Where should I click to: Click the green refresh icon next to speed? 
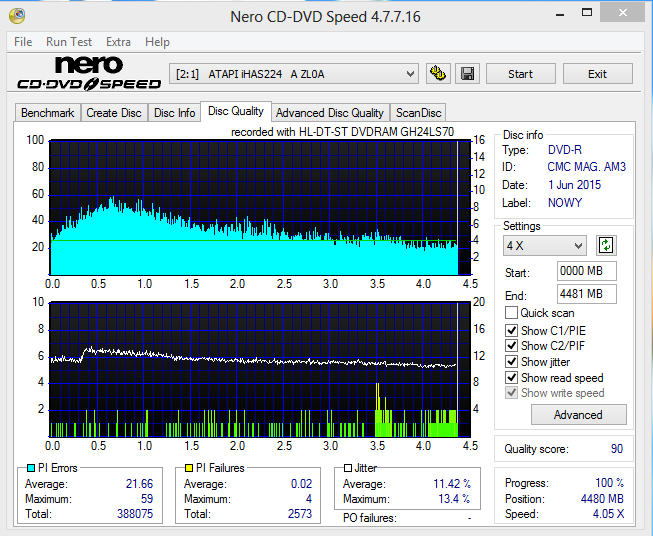coord(606,245)
